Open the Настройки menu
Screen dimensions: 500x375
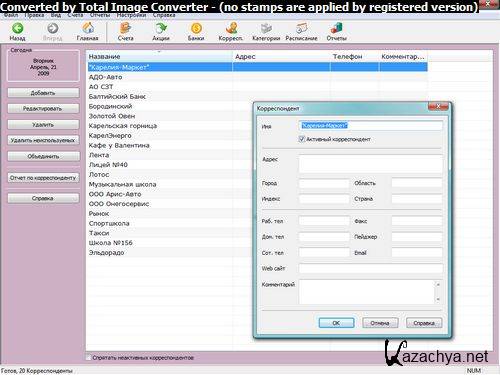131,15
